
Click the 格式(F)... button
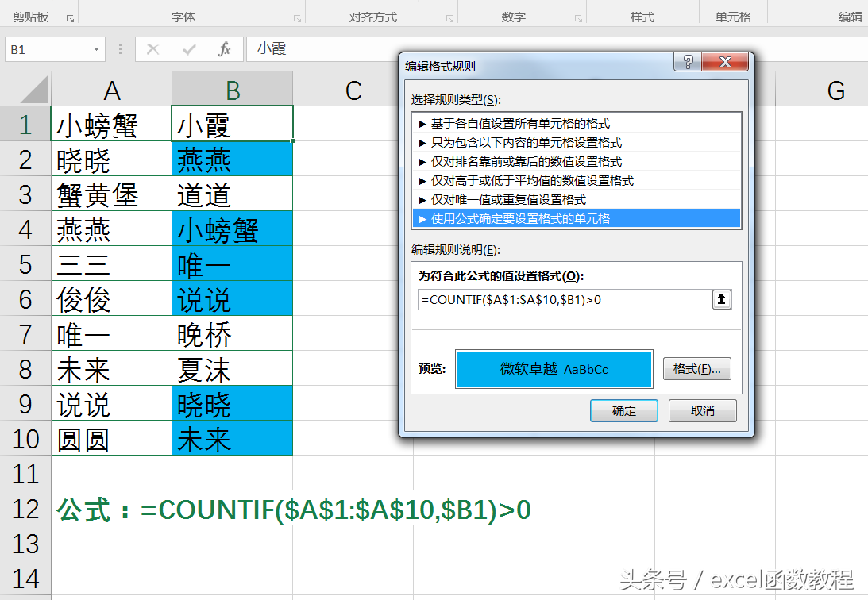[x=697, y=369]
